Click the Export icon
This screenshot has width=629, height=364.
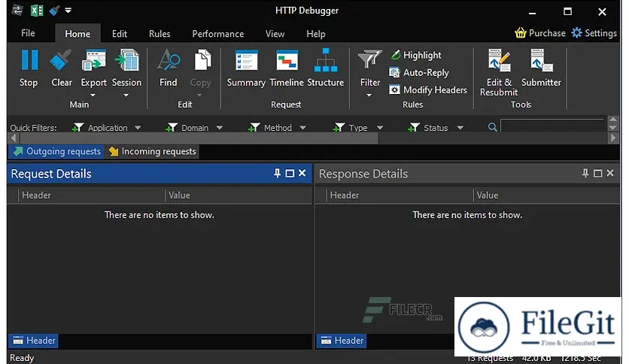tap(94, 60)
